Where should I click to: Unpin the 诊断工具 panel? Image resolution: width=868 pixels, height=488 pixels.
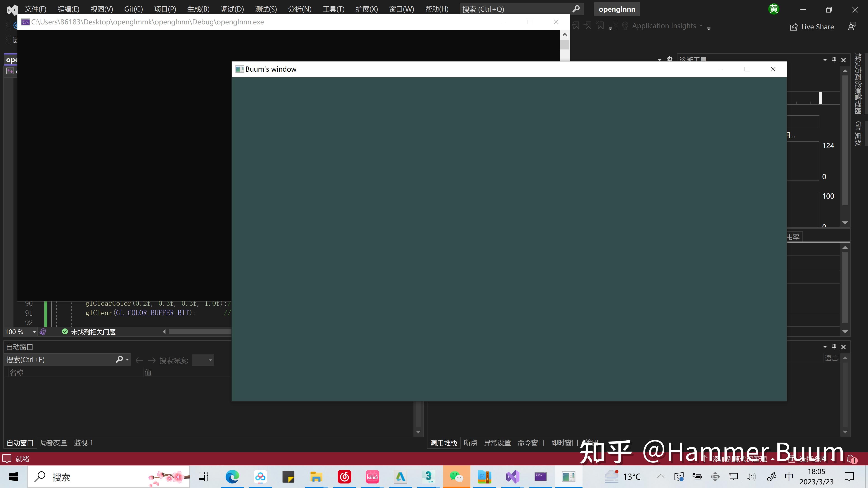tap(834, 60)
